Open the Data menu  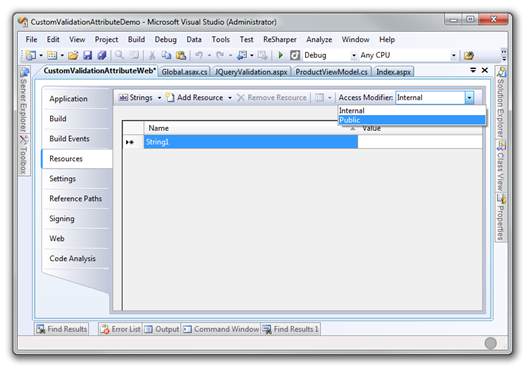coord(194,39)
